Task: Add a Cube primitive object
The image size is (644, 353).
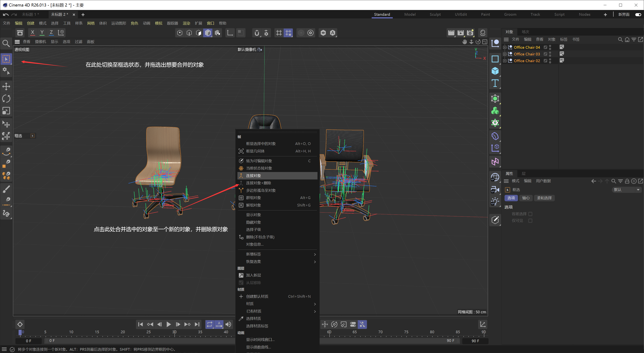Action: 495,71
